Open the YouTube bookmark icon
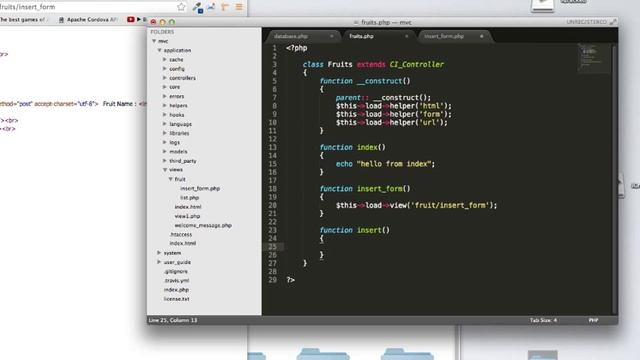Viewport: 640px width, 360px height. [x=131, y=19]
